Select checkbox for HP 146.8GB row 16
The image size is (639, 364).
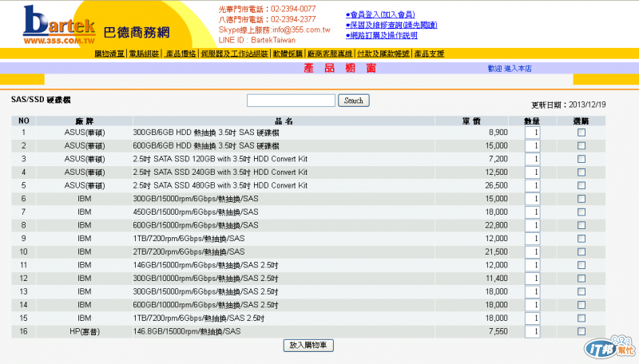[x=581, y=331]
